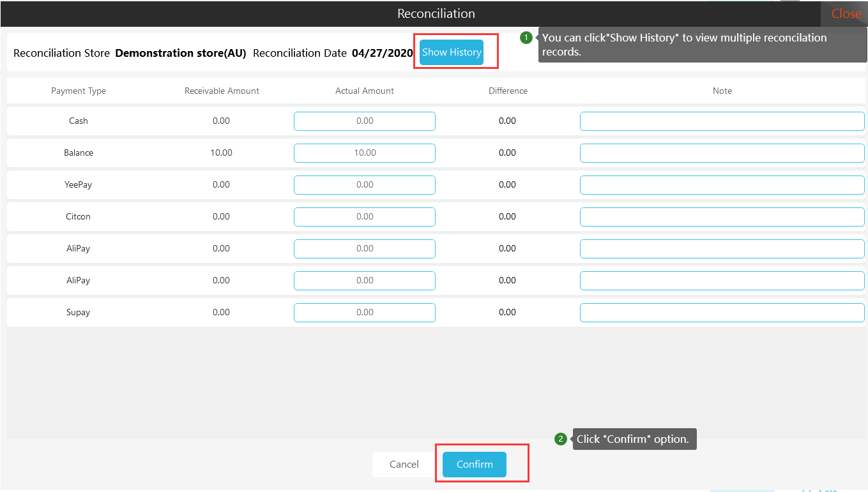Click the Citcon actual amount input
The height and width of the screenshot is (492, 868).
364,217
